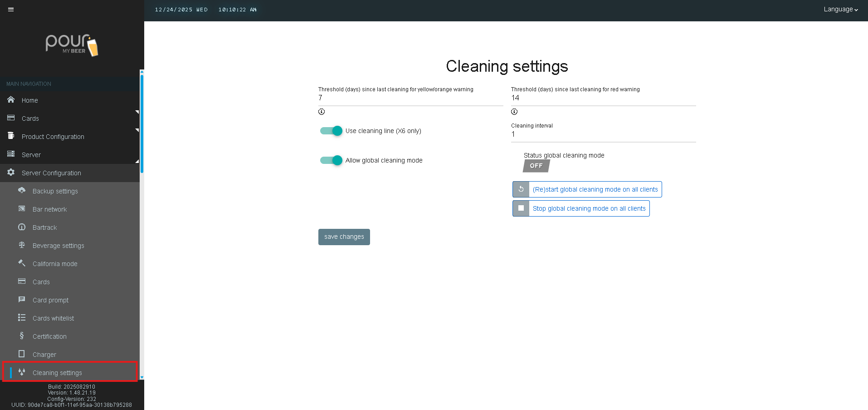Click the Certification section-sign icon

[x=22, y=336]
